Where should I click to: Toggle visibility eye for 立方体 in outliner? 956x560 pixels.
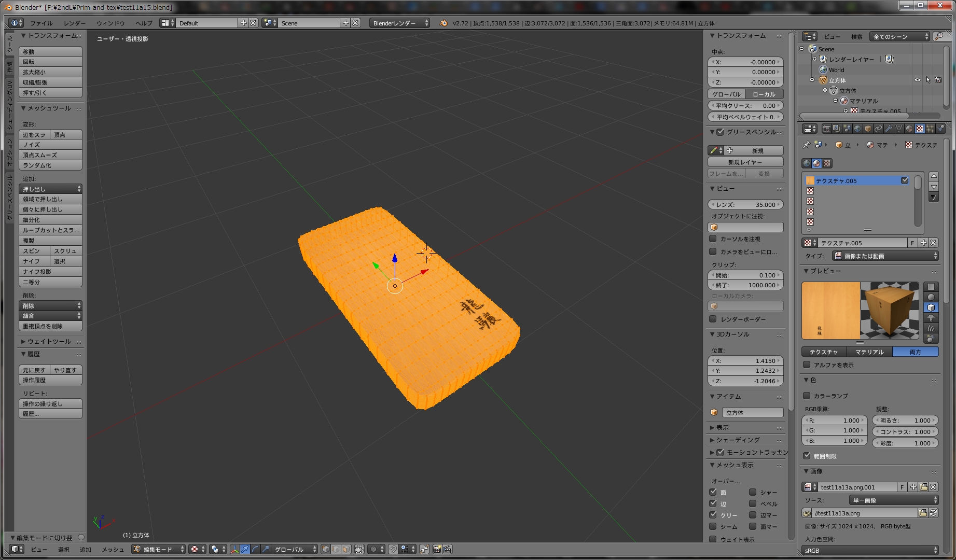917,80
